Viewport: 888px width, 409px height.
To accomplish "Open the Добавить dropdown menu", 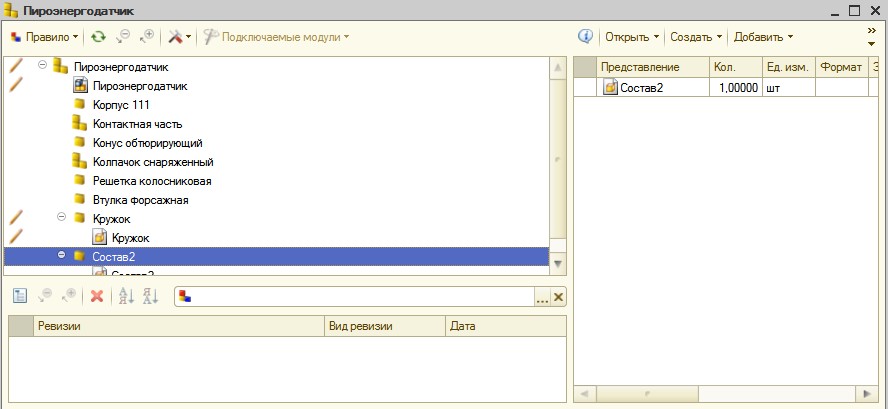I will click(762, 37).
